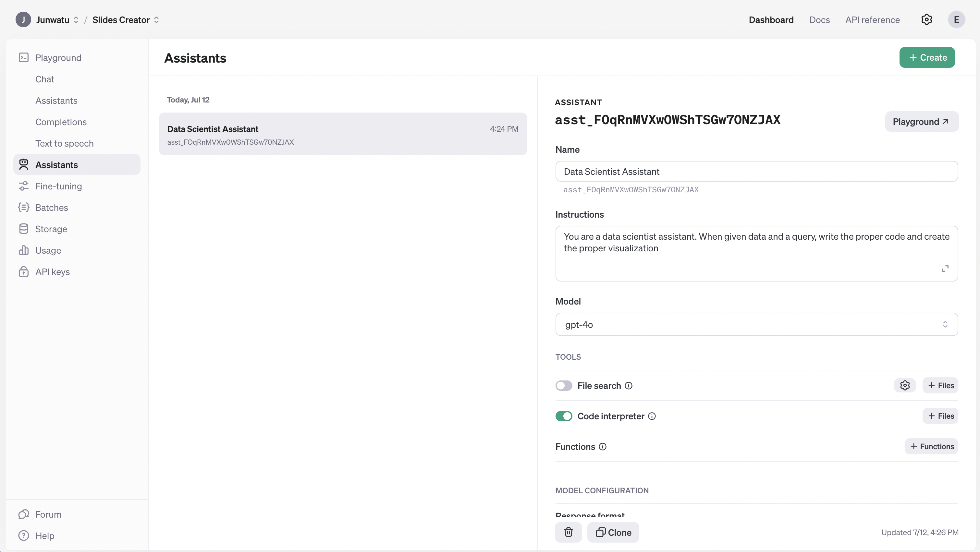Click the user avatar E icon
The width and height of the screenshot is (980, 552).
point(956,20)
